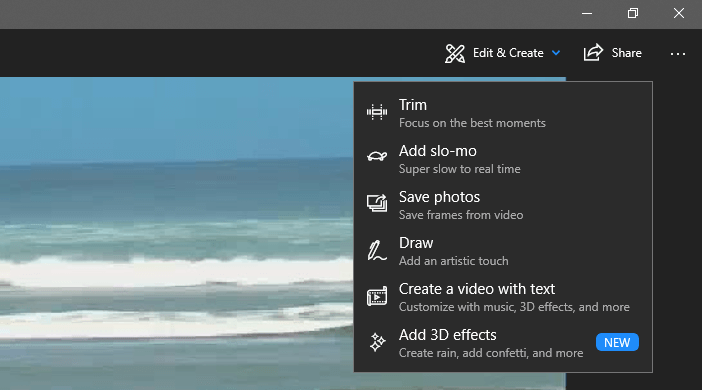Choose Add 3D effects option
Viewport: 702px width, 390px height.
point(503,343)
